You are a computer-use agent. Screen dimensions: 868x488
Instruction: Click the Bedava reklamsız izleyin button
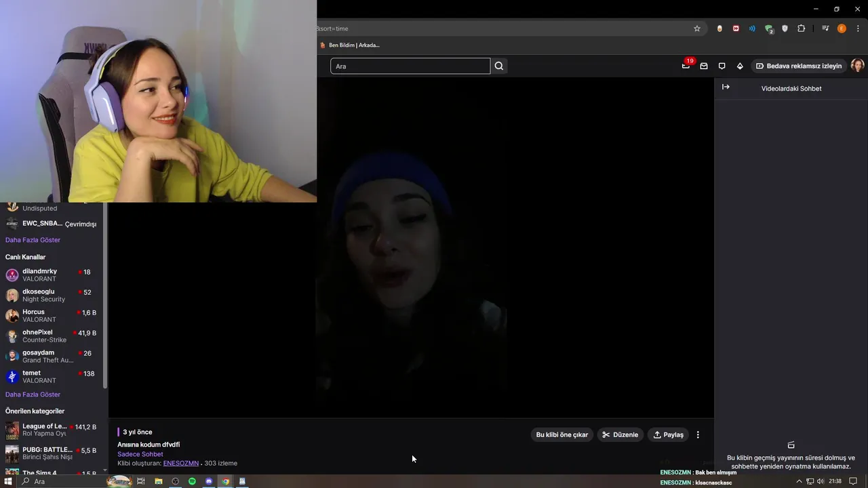(x=799, y=66)
